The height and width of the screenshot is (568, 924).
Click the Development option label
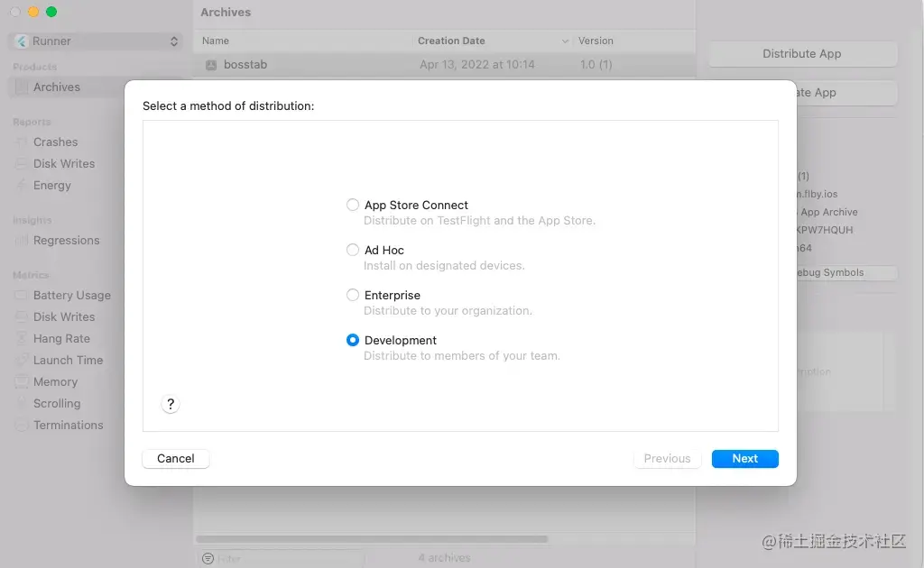pos(400,340)
